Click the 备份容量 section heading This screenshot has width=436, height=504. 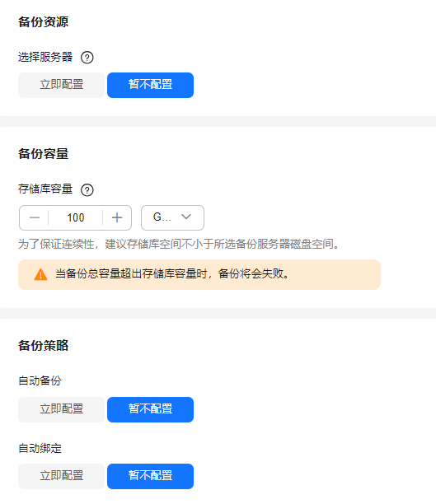[x=43, y=154]
